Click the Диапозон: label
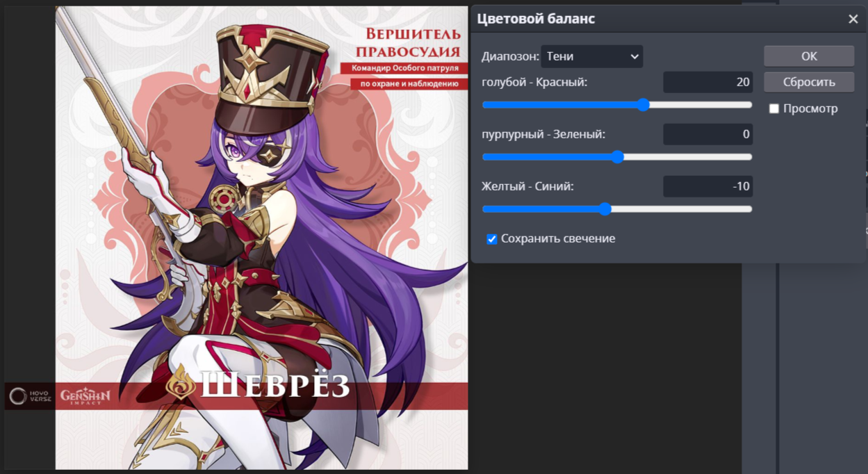This screenshot has width=868, height=474. 510,56
